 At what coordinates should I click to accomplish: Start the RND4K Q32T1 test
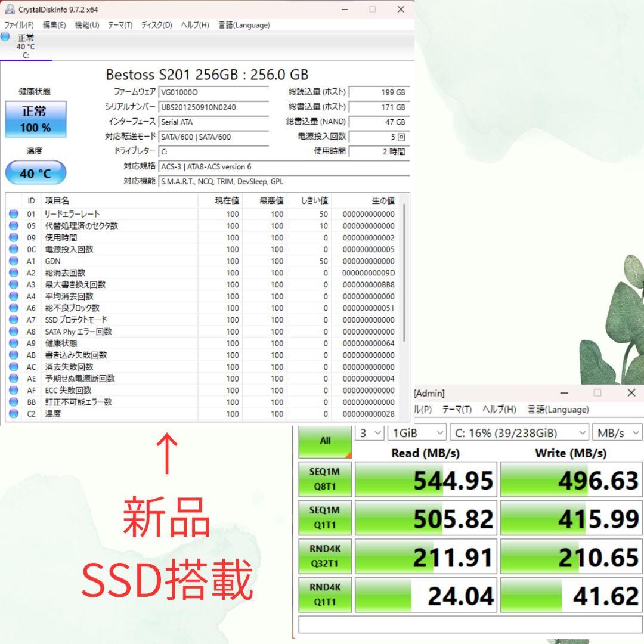324,556
